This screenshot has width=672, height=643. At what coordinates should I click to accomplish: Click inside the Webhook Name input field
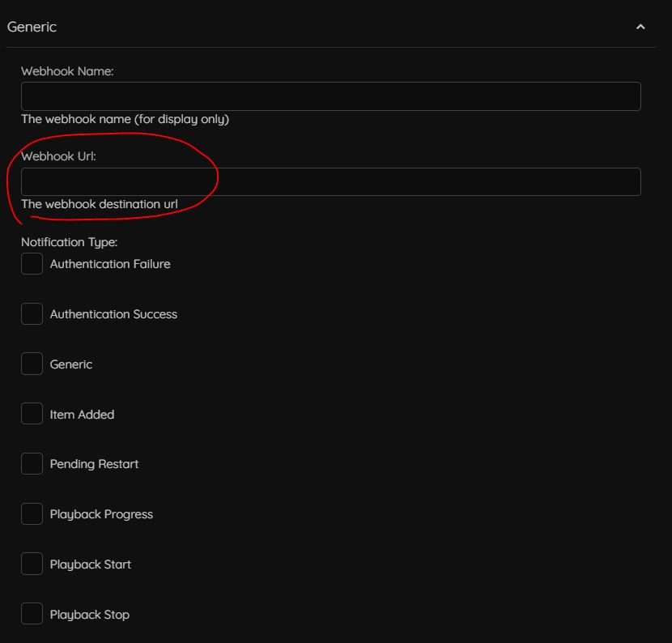click(330, 96)
